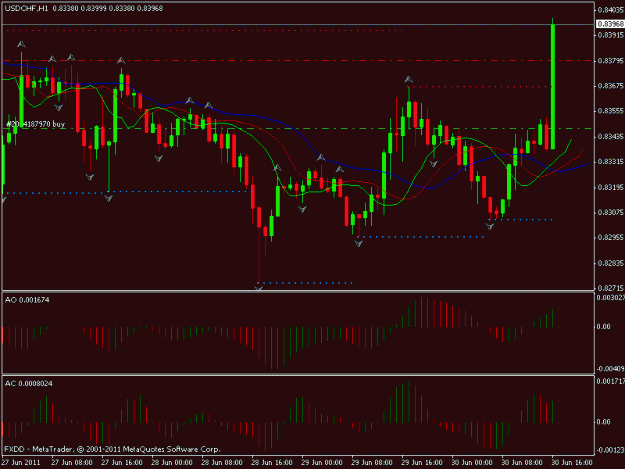The width and height of the screenshot is (625, 469).
Task: Click the 0.82715 price axis label
Action: click(x=611, y=288)
